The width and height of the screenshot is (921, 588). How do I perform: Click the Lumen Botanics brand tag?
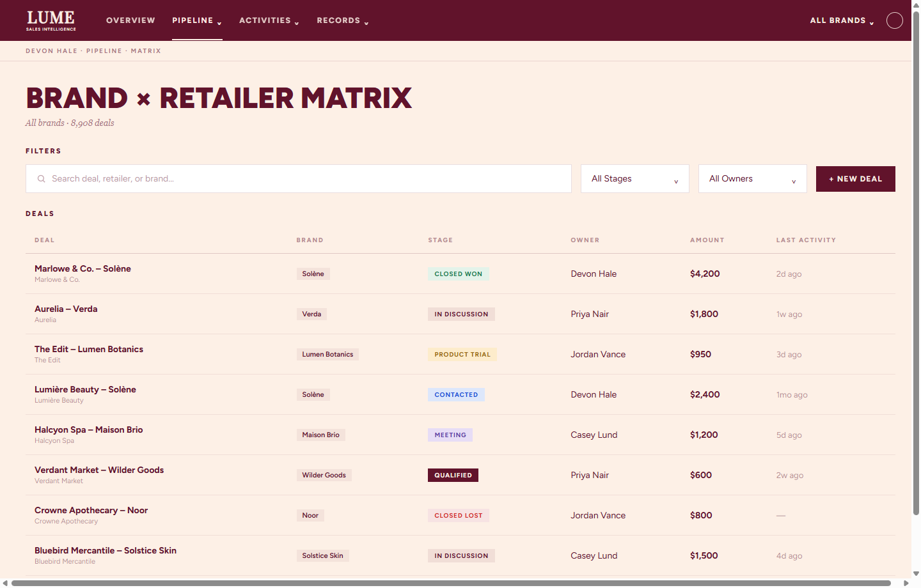327,355
